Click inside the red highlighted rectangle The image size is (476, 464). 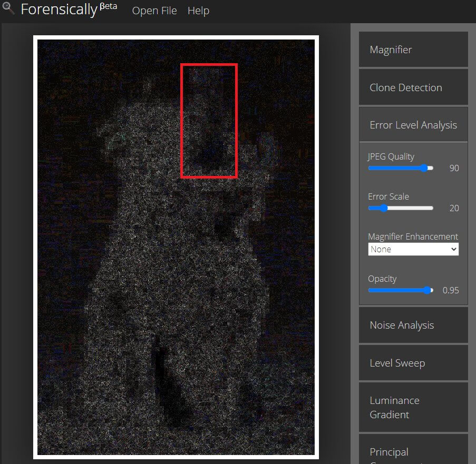(209, 121)
